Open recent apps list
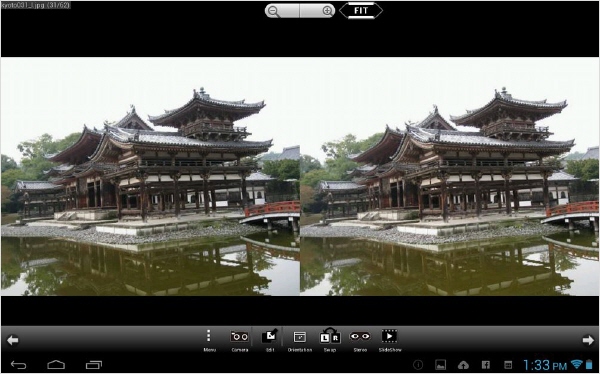The width and height of the screenshot is (600, 374). [x=94, y=365]
